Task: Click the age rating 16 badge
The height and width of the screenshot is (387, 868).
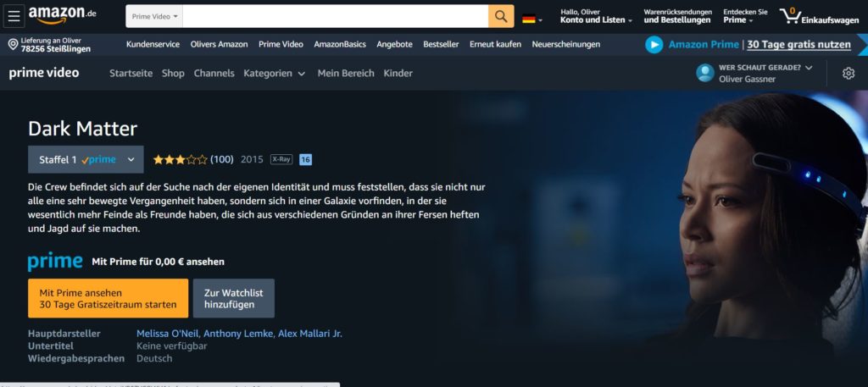Action: tap(305, 160)
